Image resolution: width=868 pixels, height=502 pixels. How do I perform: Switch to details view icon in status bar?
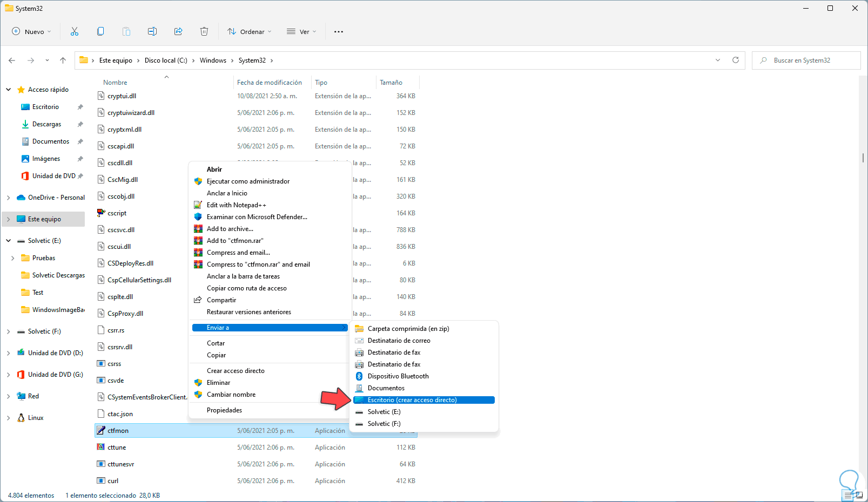click(847, 495)
